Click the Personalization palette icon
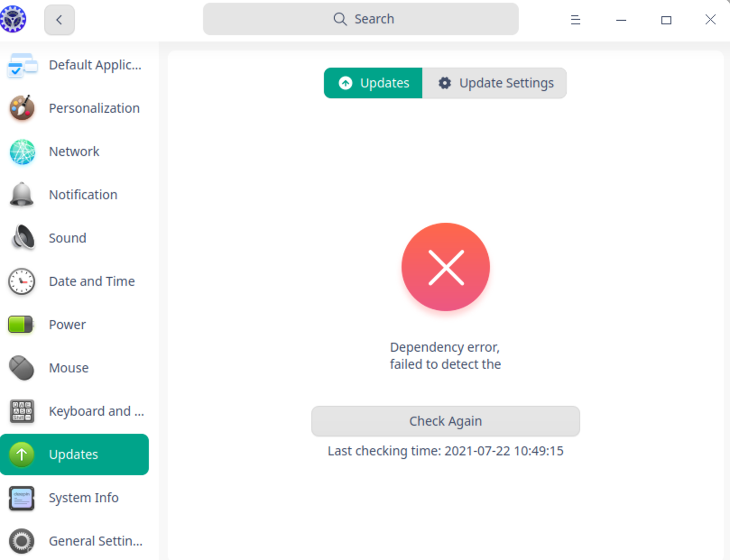Image resolution: width=730 pixels, height=560 pixels. [22, 108]
